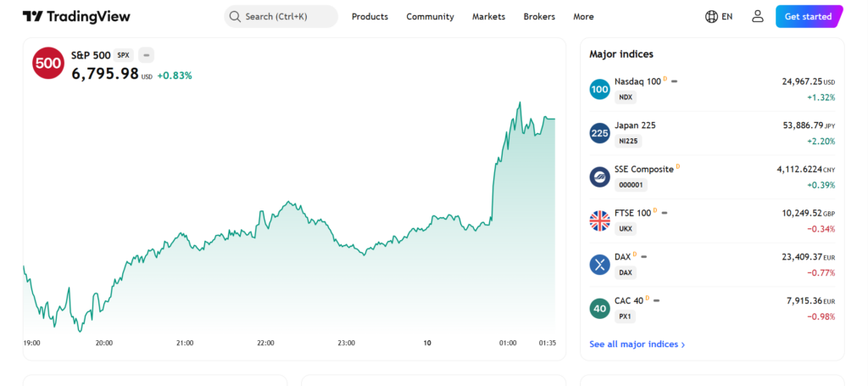868x386 pixels.
Task: Click the SSE price 4,112.6224
Action: 800,169
